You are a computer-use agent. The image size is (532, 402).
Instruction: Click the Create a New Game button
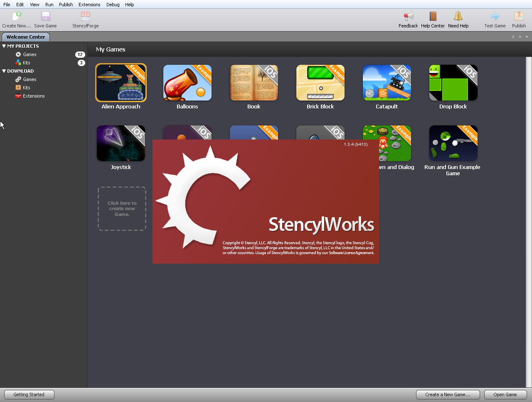pyautogui.click(x=448, y=395)
